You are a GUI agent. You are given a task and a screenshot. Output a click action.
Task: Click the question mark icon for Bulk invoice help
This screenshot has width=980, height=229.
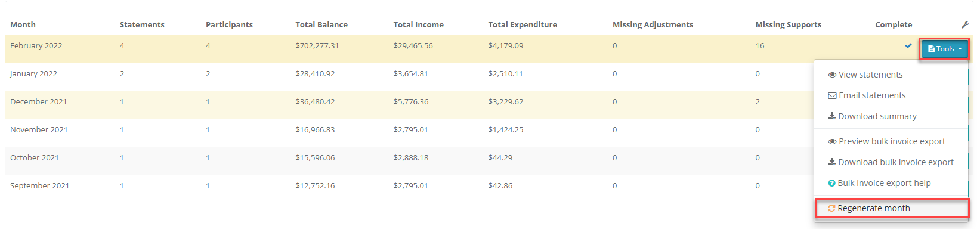click(831, 184)
